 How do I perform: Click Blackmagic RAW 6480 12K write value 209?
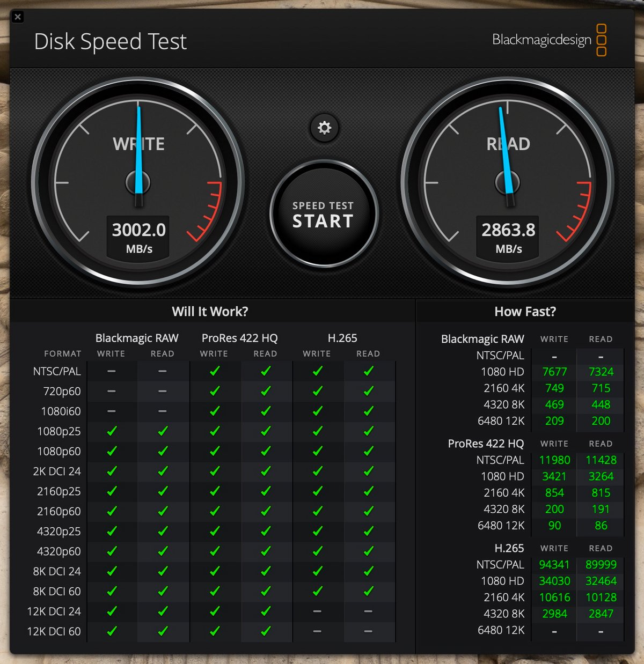554,421
